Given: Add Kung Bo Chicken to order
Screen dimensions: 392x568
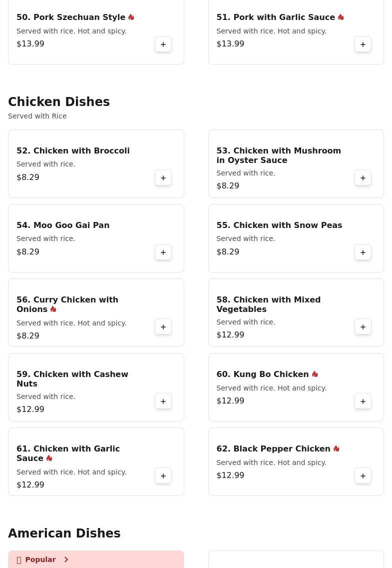Looking at the screenshot, I should click(363, 401).
